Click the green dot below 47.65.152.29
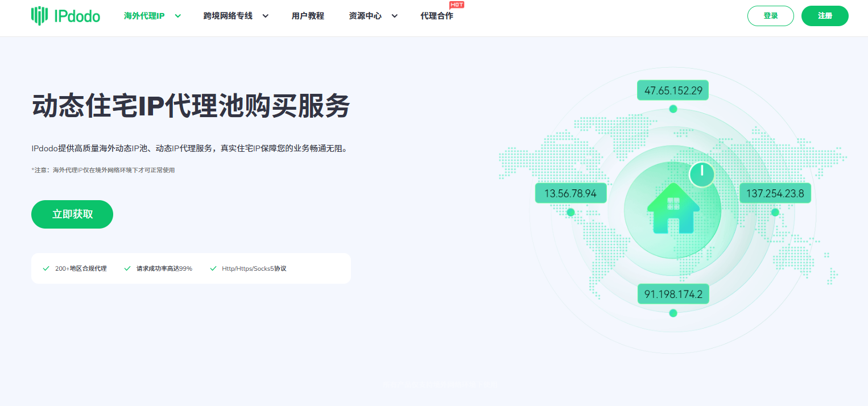Screen dimensions: 868x406 point(673,109)
